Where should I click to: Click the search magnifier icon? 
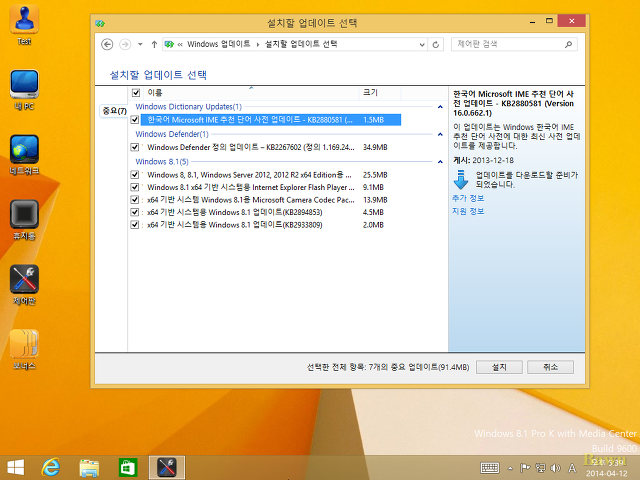[x=568, y=44]
